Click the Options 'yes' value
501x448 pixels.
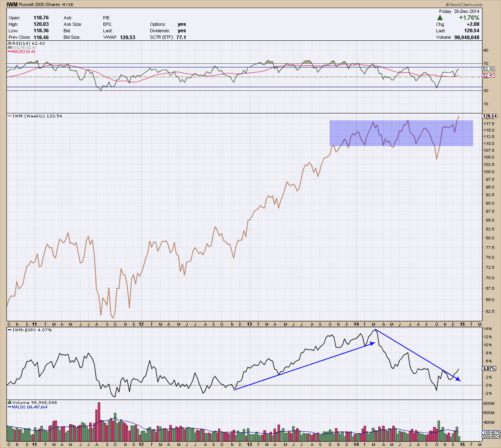pyautogui.click(x=182, y=24)
